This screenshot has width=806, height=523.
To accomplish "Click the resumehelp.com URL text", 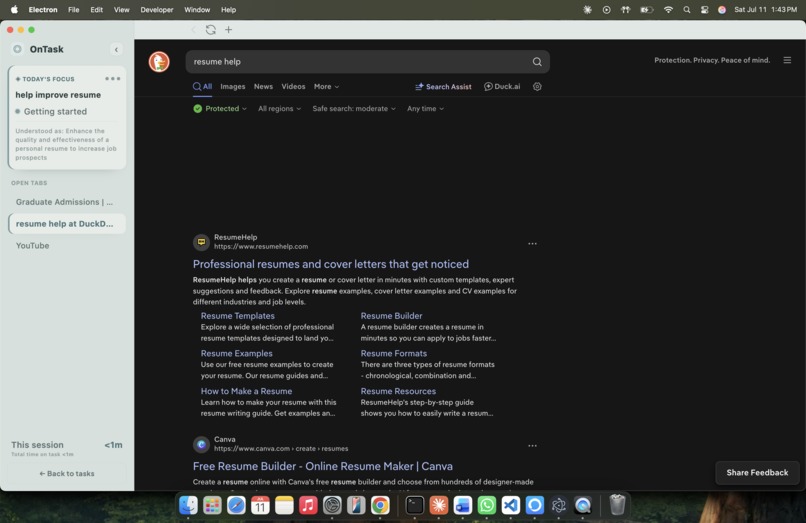I will tap(261, 246).
